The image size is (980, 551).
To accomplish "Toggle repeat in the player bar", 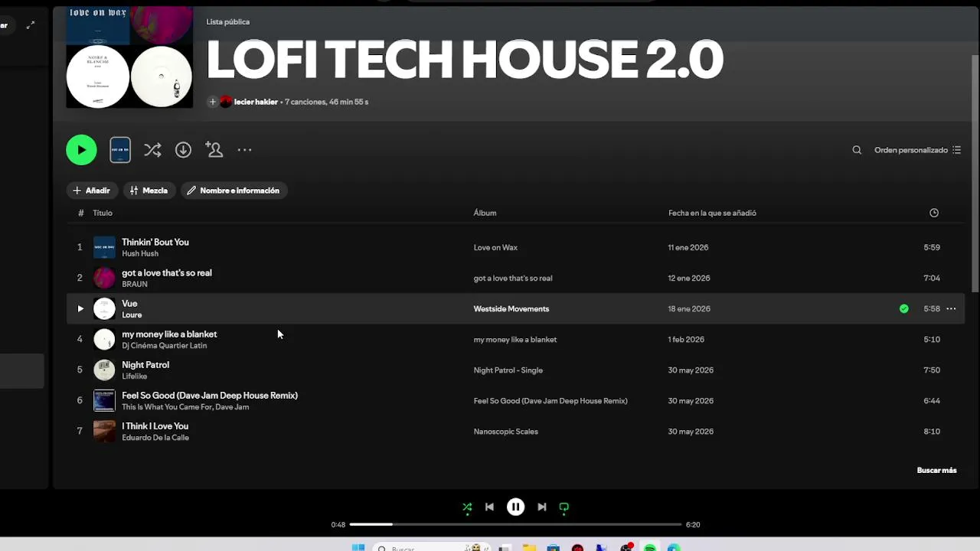I will point(564,507).
